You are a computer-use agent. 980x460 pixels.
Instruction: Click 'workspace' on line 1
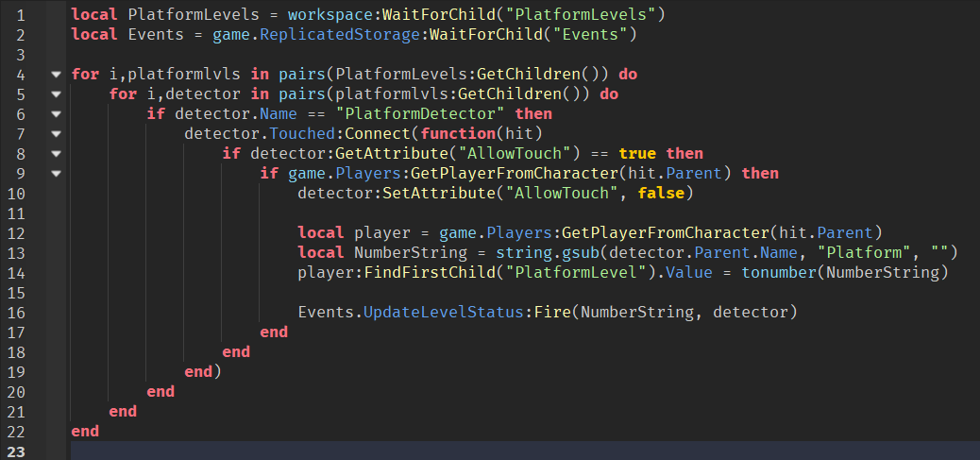point(330,14)
